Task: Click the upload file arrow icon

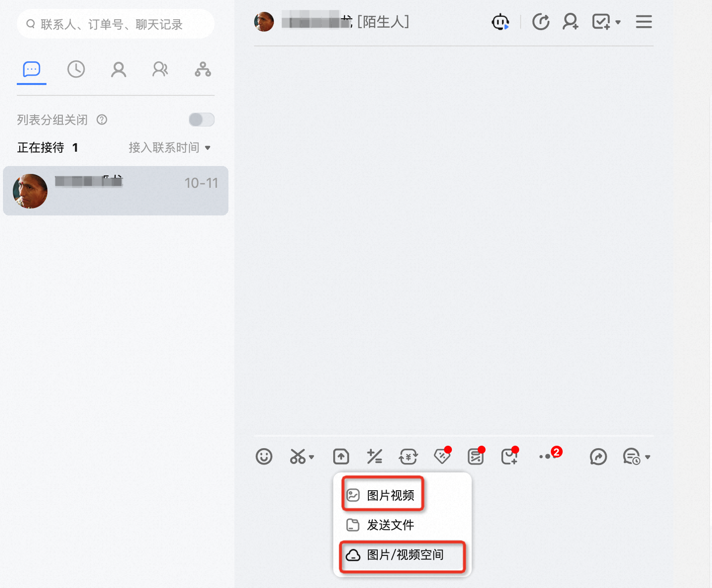Action: click(341, 457)
